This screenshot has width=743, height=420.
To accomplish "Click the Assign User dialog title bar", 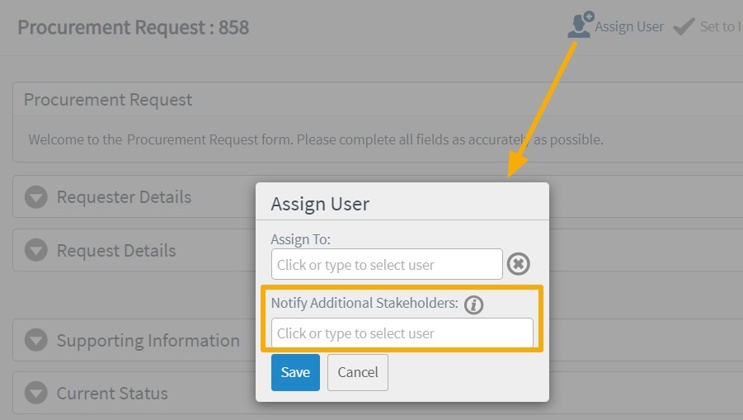I will tap(402, 203).
